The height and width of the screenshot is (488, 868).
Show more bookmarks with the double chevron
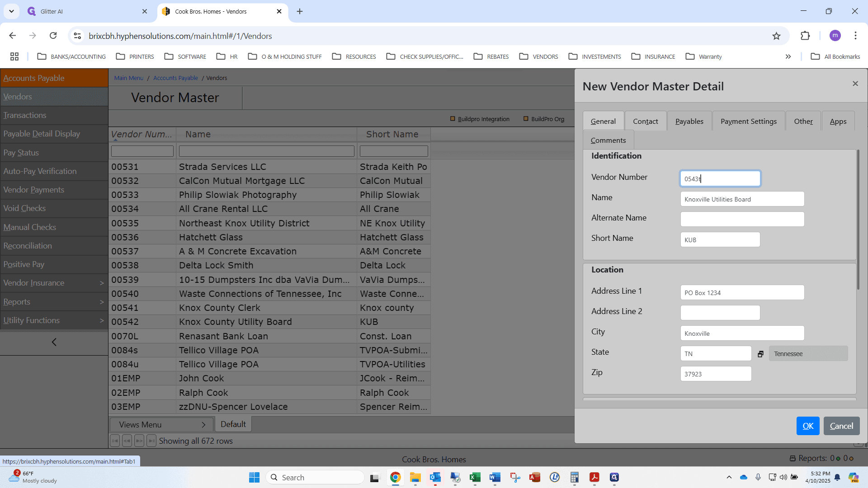point(788,56)
